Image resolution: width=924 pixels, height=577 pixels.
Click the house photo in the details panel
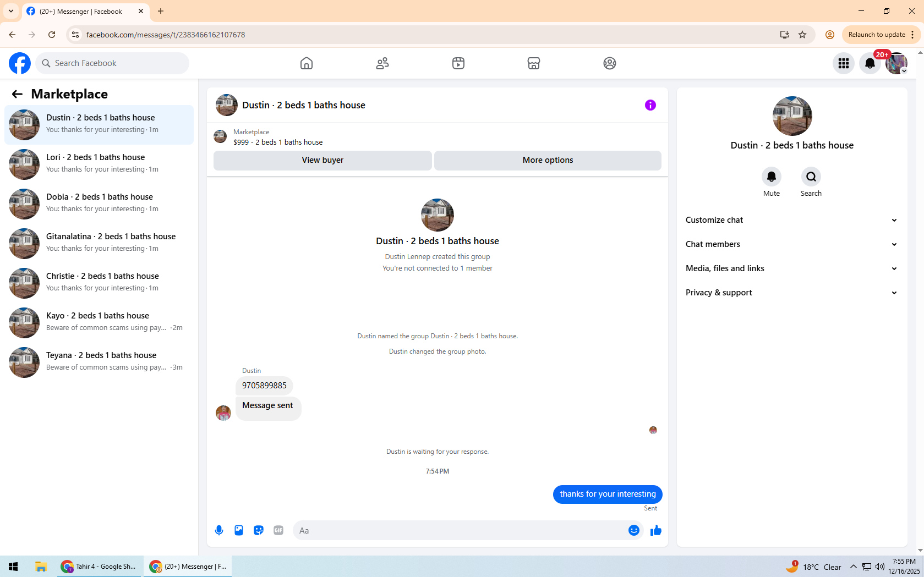[792, 116]
